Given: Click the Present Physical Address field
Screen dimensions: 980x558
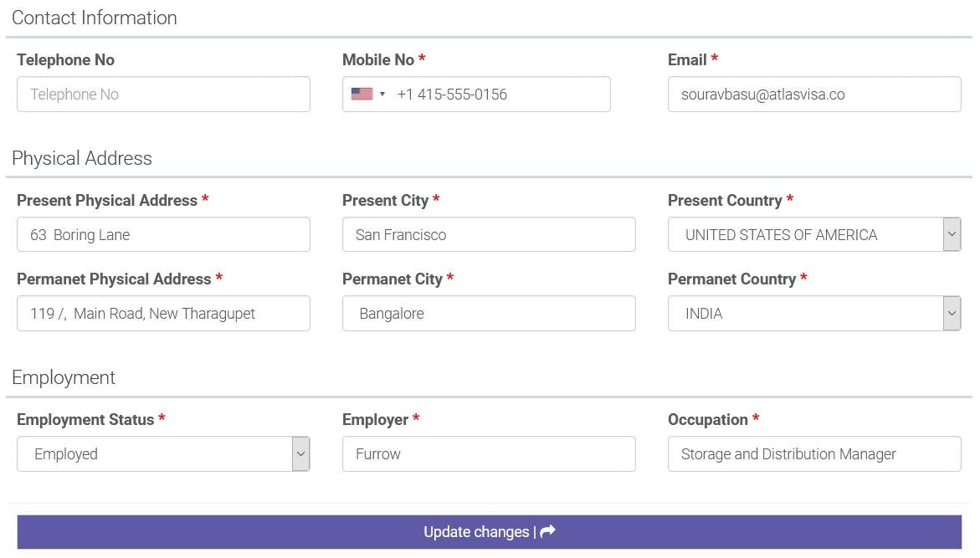Looking at the screenshot, I should pos(163,235).
